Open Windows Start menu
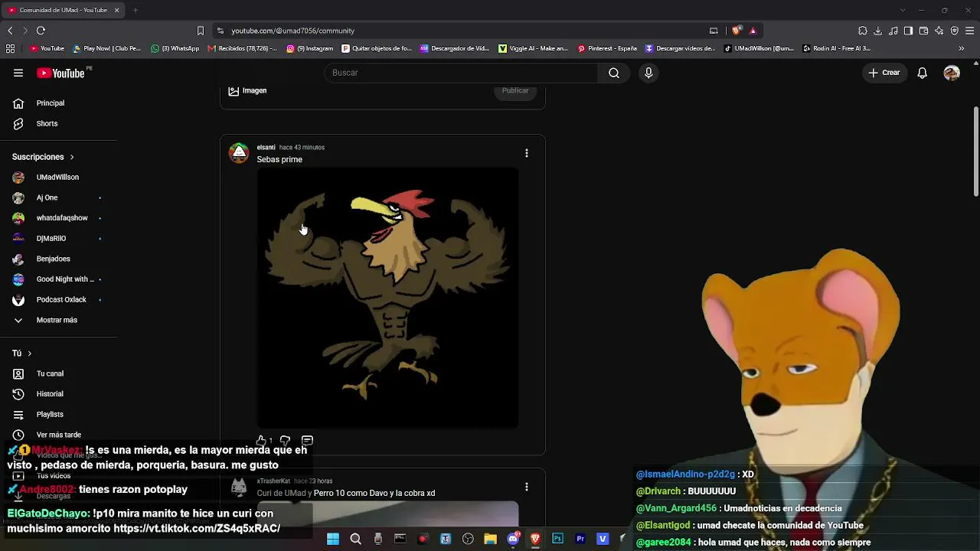980x551 pixels. pos(333,539)
